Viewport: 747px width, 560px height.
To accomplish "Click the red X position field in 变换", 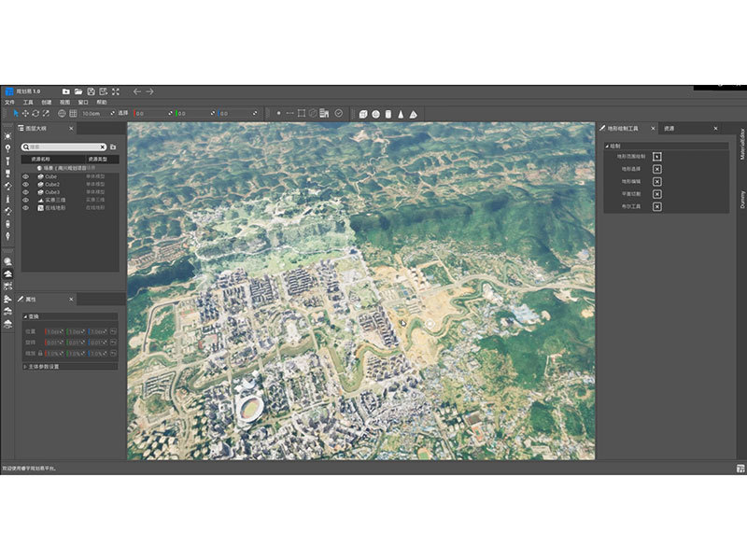I will (52, 331).
